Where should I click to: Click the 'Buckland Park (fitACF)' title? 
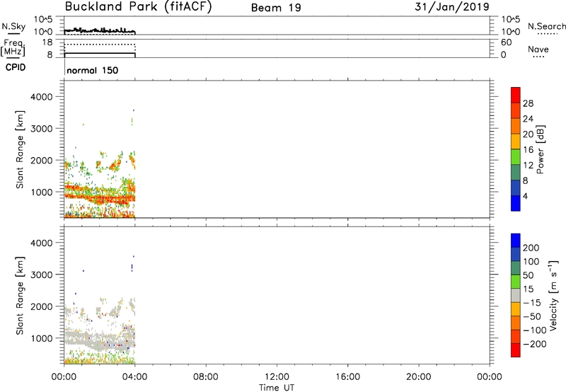[138, 6]
